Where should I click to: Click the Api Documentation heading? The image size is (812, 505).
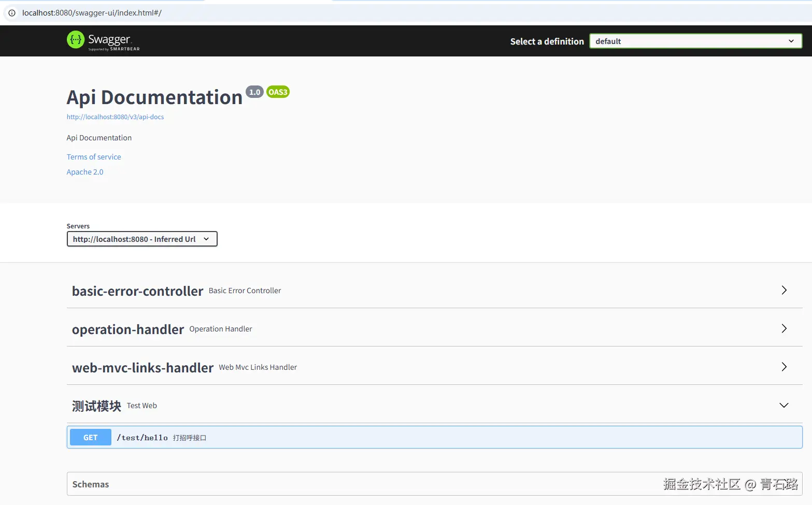pos(154,97)
